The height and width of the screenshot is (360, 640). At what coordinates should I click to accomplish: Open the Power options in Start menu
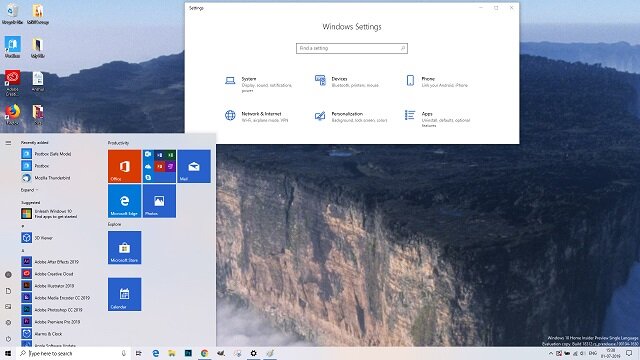pyautogui.click(x=8, y=339)
